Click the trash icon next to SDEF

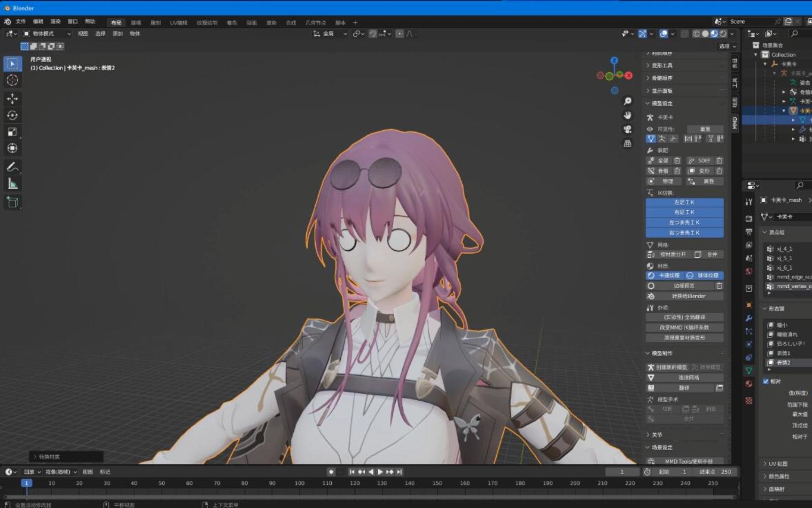pyautogui.click(x=719, y=160)
